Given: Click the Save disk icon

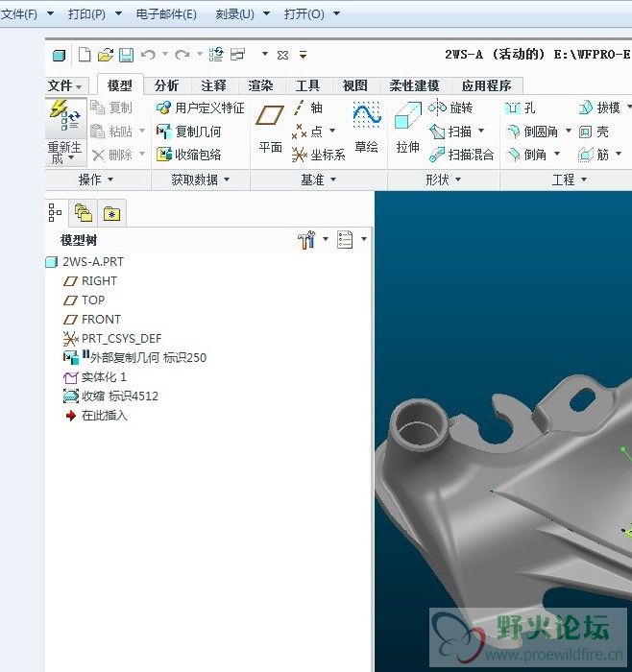Looking at the screenshot, I should pos(126,55).
